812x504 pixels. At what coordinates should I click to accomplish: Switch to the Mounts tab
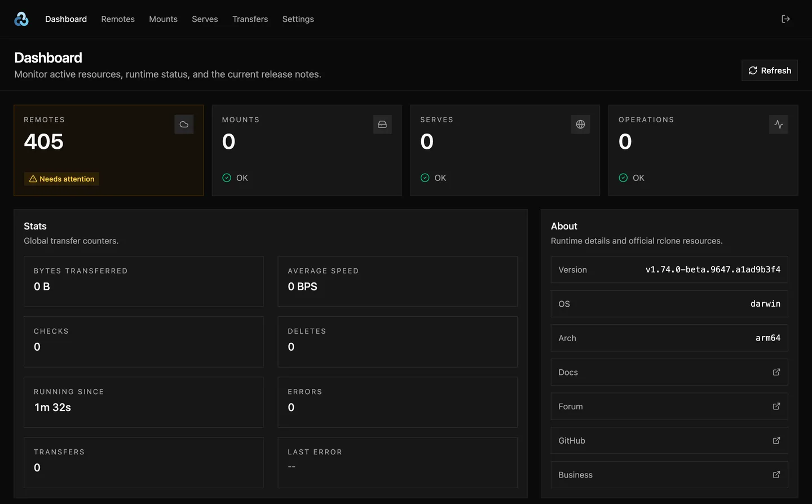click(x=163, y=19)
